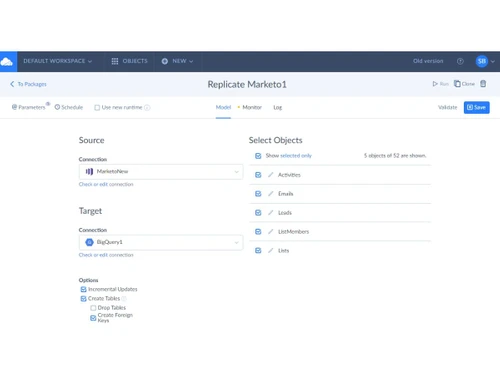The width and height of the screenshot is (500, 375).
Task: Click the Replicate Marketo1 title
Action: click(247, 84)
